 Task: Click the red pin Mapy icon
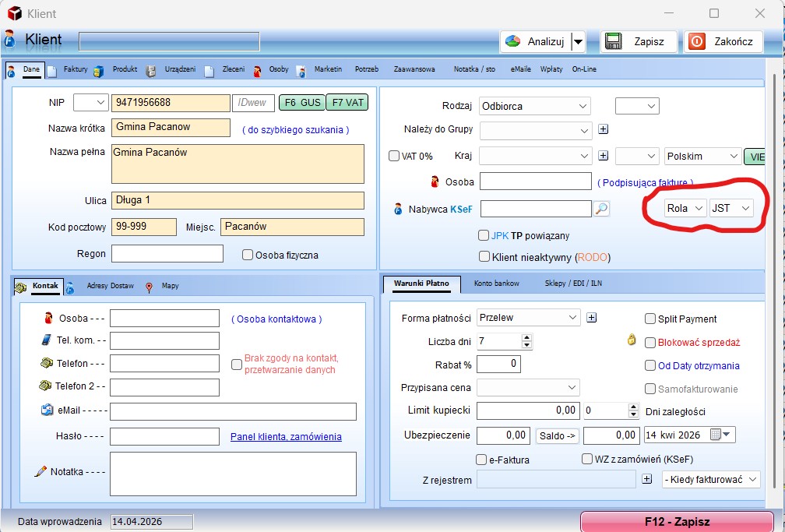(x=149, y=287)
